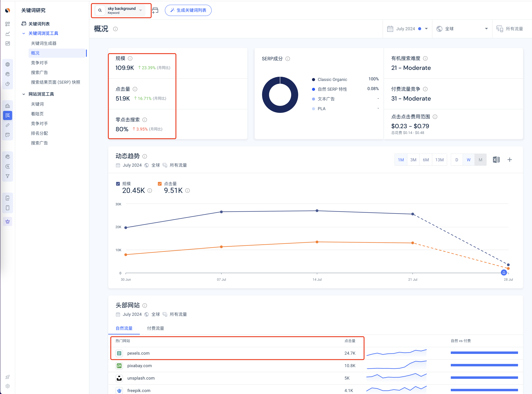532x394 pixels.
Task: Click info icon beside 零点击搜索
Action: (x=145, y=120)
